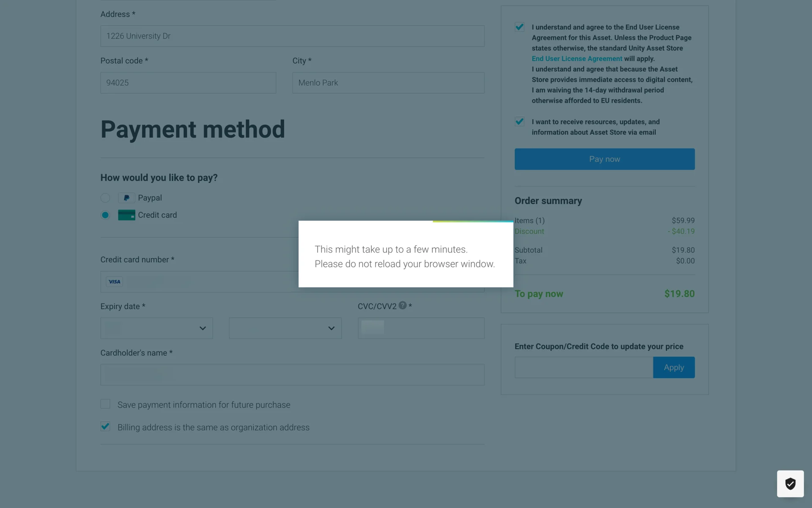Click the coupon/credit code input field
812x508 pixels.
coord(584,367)
